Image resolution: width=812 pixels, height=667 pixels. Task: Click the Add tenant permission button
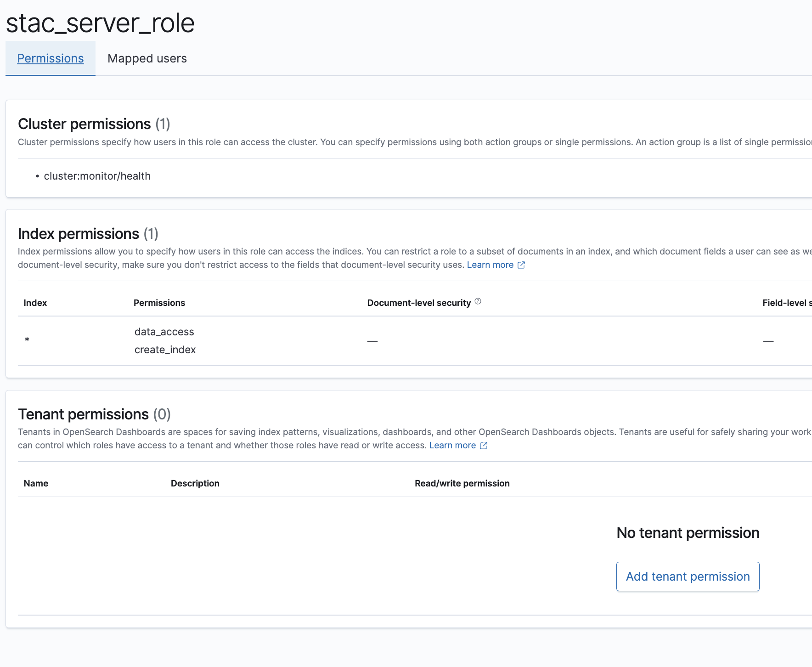(x=688, y=577)
